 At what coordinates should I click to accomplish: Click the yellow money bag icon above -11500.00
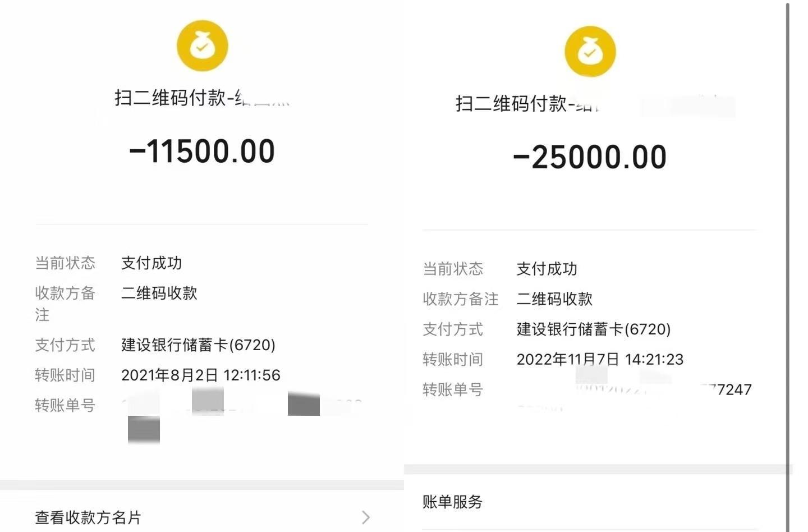(x=202, y=46)
